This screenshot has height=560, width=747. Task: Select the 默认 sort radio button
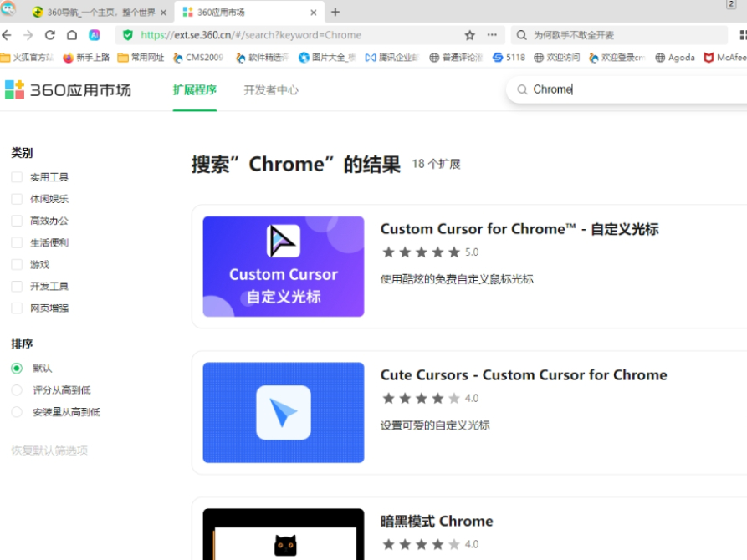[17, 368]
